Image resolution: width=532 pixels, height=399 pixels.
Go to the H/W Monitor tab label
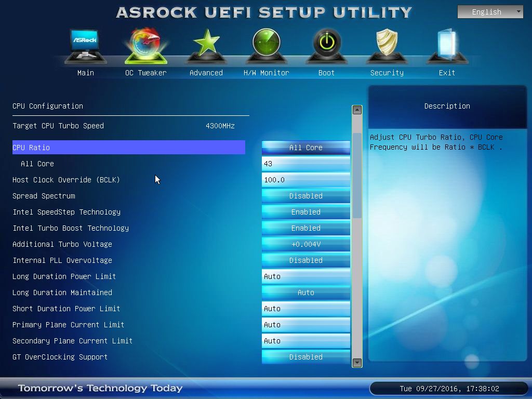coord(267,73)
